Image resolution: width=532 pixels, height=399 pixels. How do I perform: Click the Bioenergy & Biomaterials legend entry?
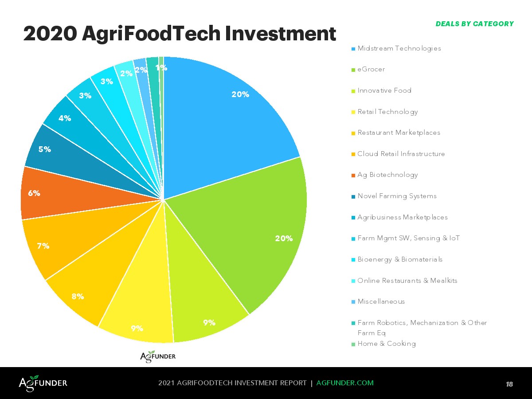pyautogui.click(x=399, y=259)
